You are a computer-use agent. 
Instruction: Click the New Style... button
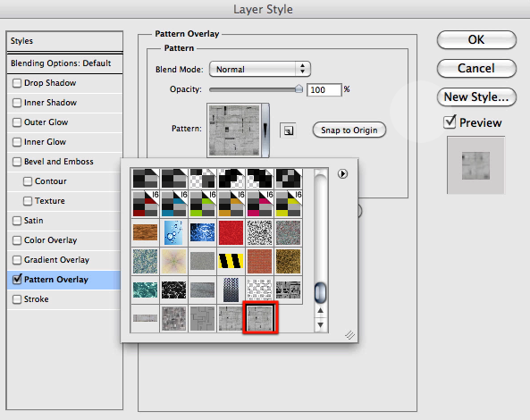(x=476, y=97)
